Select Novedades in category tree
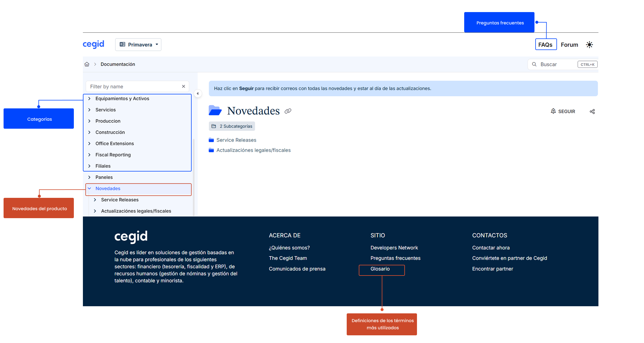Viewport: 644px width, 343px height. coord(108,189)
